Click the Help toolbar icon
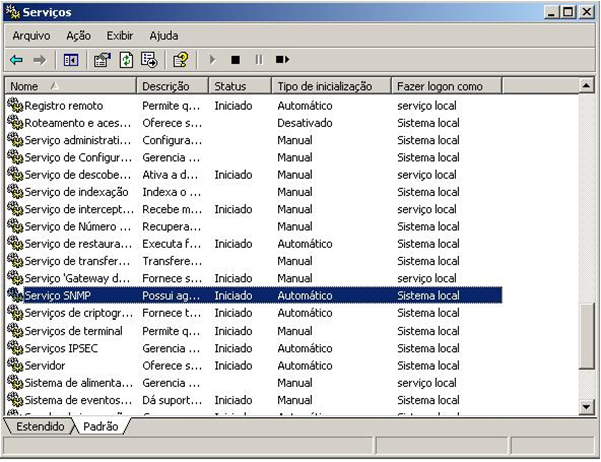This screenshot has width=601, height=462. pos(180,60)
